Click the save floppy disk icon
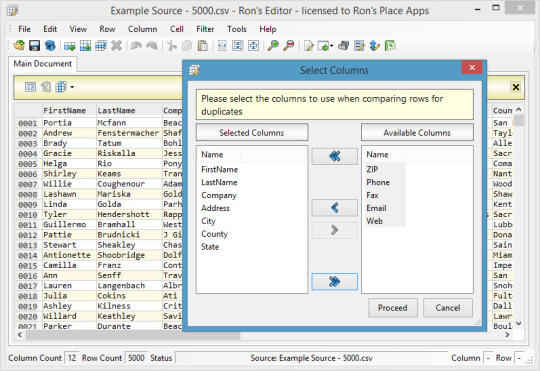 [x=34, y=45]
